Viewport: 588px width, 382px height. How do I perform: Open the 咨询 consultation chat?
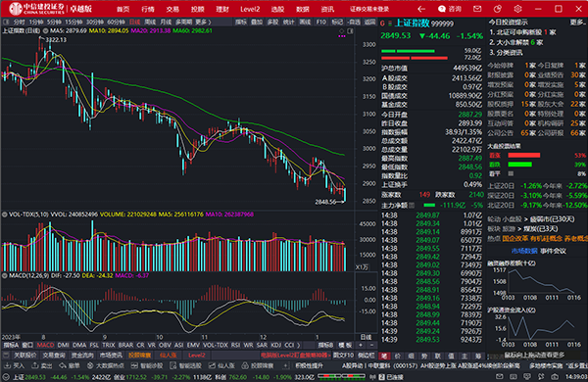click(450, 9)
